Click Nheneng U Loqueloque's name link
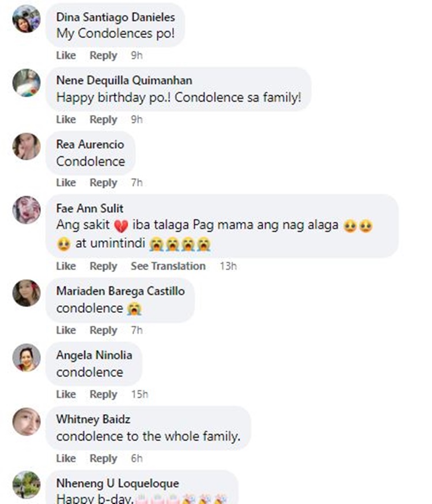The height and width of the screenshot is (504, 432). pos(117,483)
